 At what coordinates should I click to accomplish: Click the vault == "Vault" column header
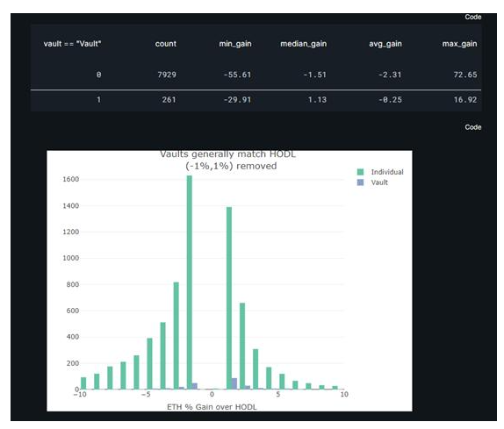[x=72, y=44]
